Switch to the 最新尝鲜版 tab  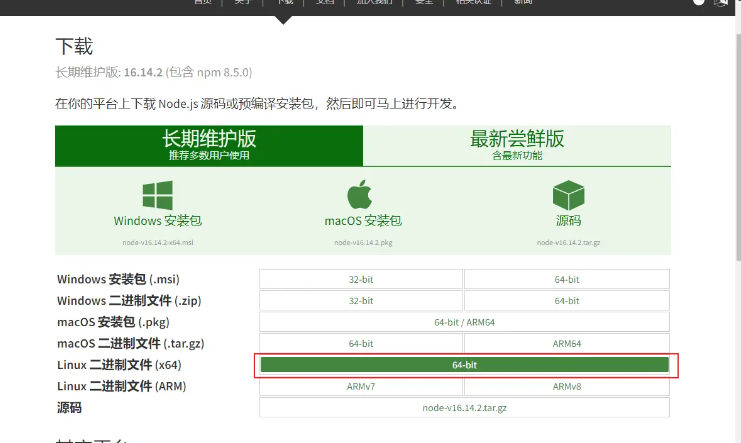pyautogui.click(x=517, y=146)
